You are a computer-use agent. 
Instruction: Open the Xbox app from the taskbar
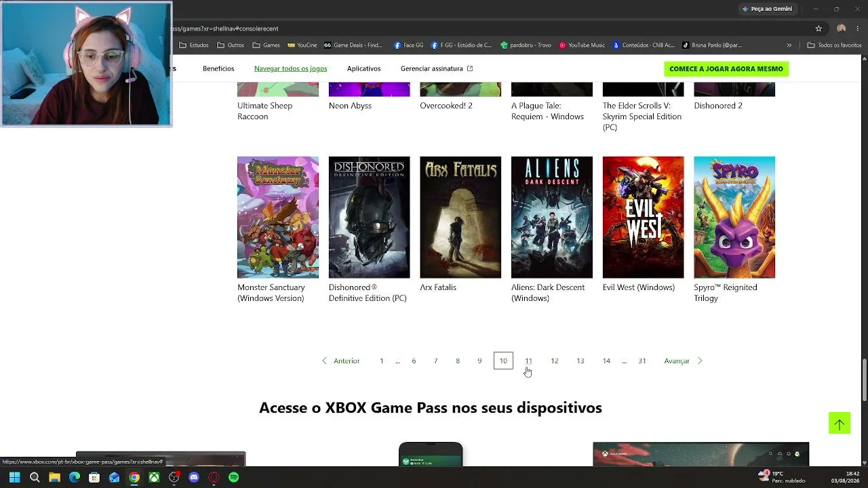154,477
